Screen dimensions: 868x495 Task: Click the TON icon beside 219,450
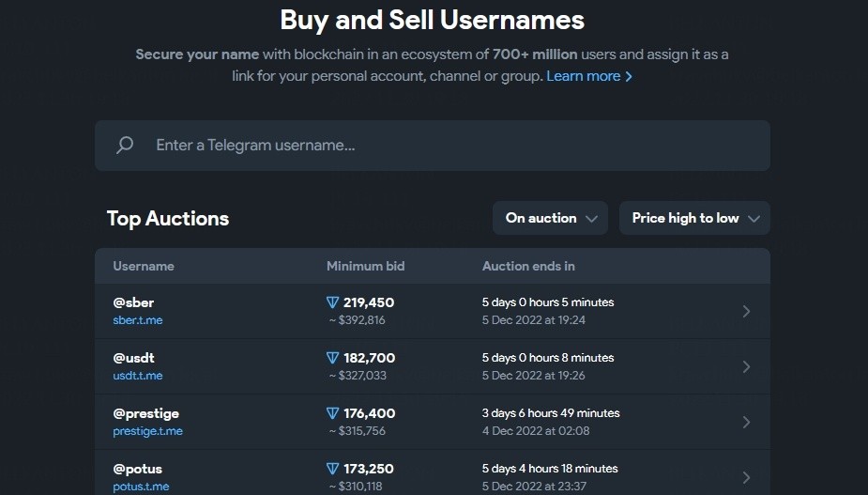coord(332,302)
